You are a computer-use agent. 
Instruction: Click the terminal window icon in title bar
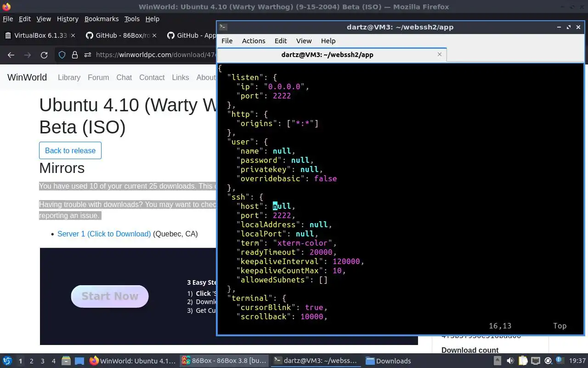pyautogui.click(x=222, y=27)
